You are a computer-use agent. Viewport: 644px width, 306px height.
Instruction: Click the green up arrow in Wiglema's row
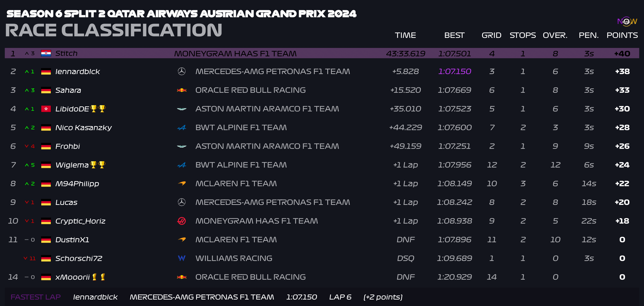27,165
